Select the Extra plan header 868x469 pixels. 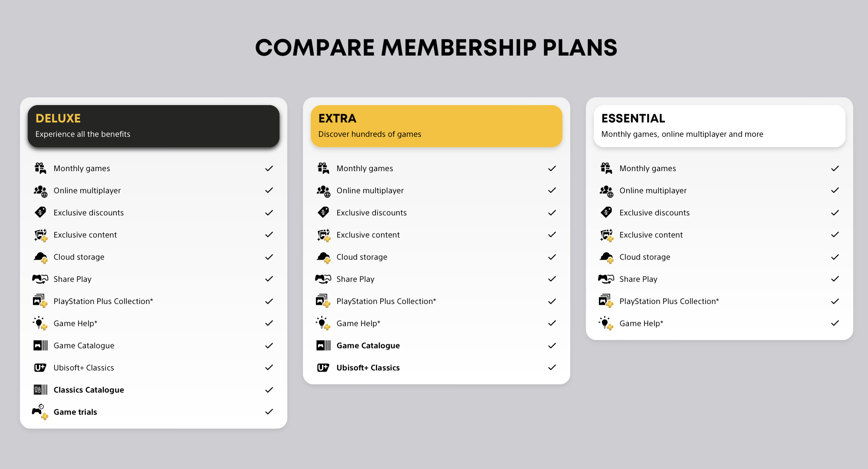click(x=437, y=126)
